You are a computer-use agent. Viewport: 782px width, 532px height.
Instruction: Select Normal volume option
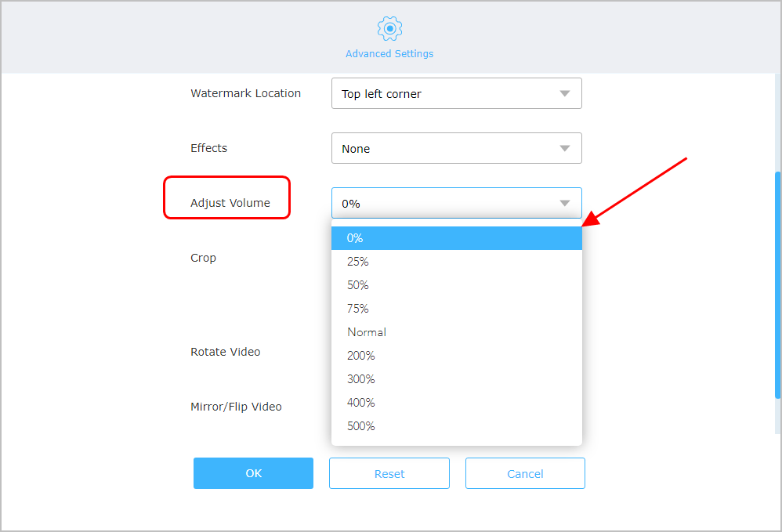click(456, 332)
